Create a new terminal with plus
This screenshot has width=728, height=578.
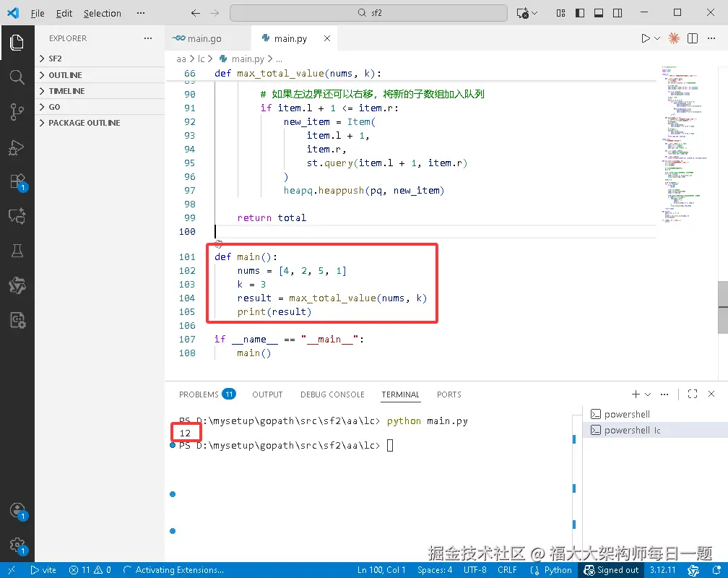pos(636,394)
